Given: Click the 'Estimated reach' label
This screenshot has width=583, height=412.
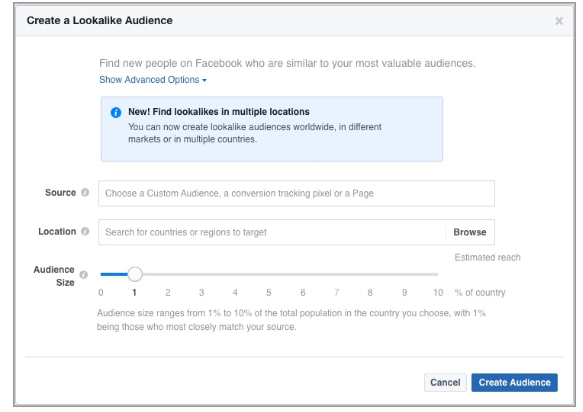Looking at the screenshot, I should pyautogui.click(x=487, y=257).
